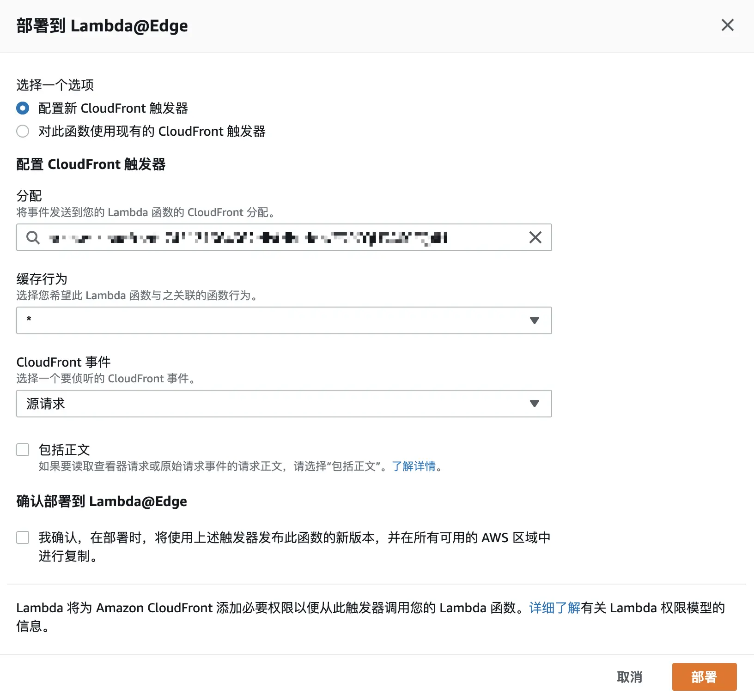Enable the 包括正文 checkbox
The image size is (754, 700).
[x=23, y=450]
